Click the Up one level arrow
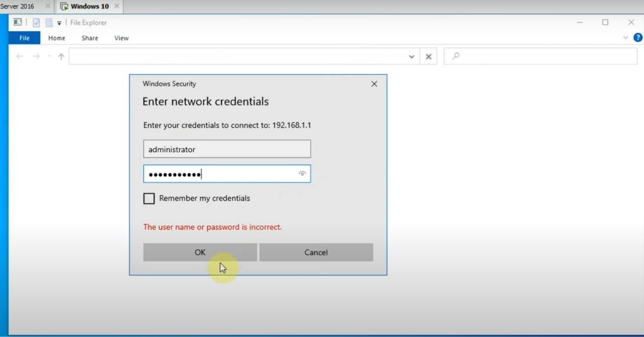 click(61, 56)
